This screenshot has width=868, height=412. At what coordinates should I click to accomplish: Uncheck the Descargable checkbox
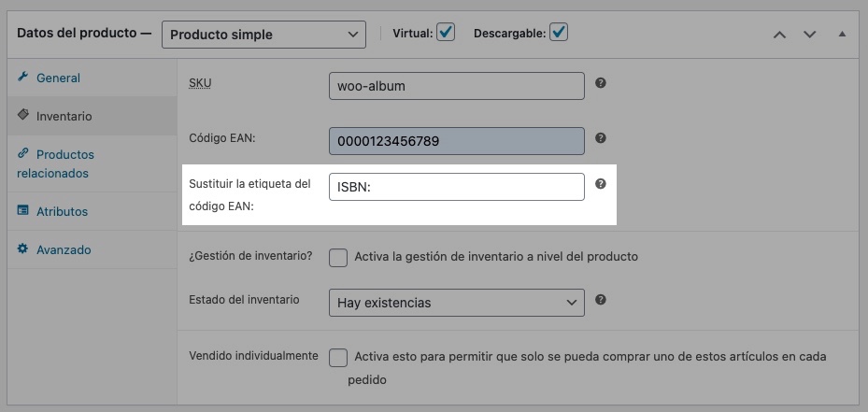559,33
